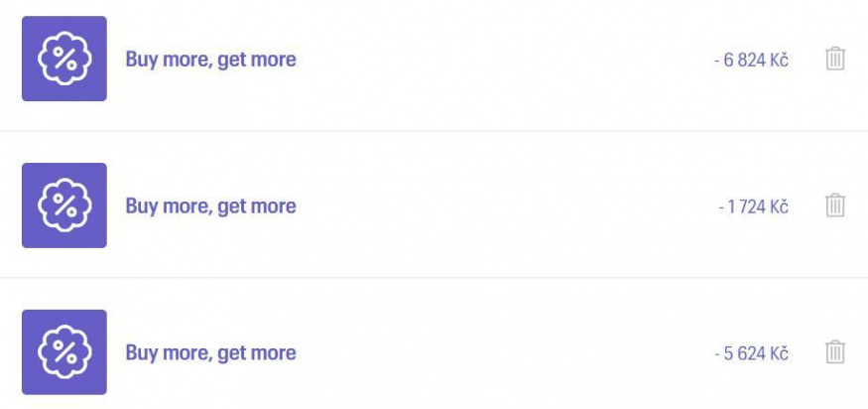Select the - 1 724 Kč amount
Image resolution: width=868 pixels, height=409 pixels.
click(x=753, y=206)
